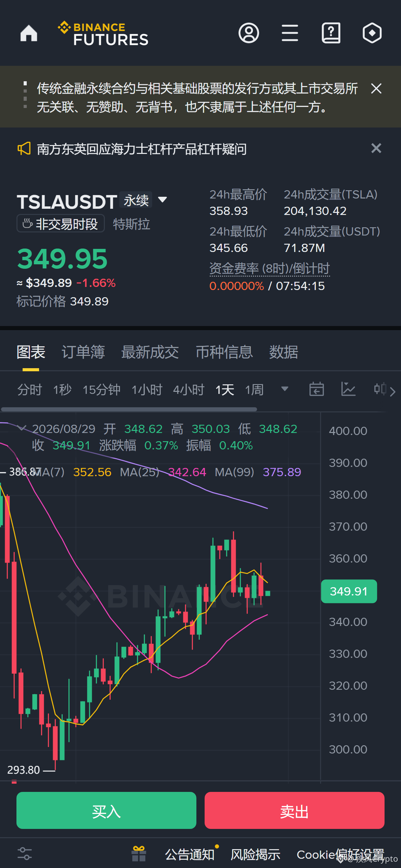Move the chart toolbar horizontal scrollbar
This screenshot has width=401, height=868.
pos(129,409)
